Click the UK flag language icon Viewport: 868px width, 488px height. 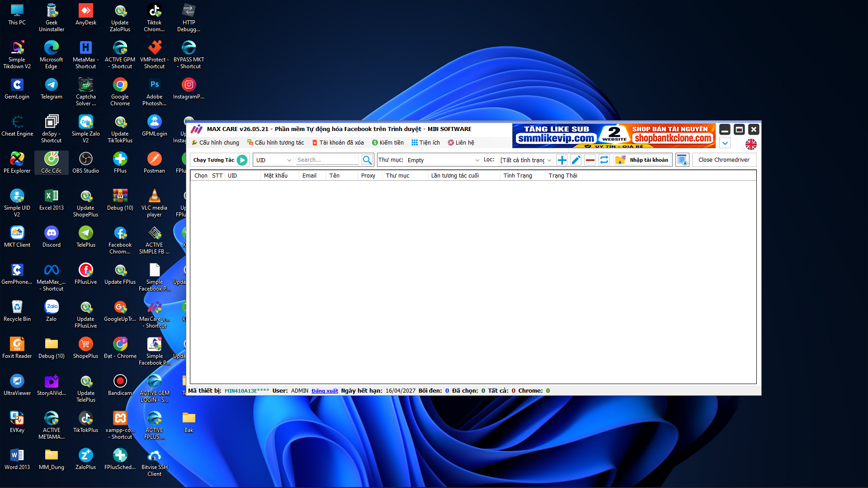(x=751, y=144)
